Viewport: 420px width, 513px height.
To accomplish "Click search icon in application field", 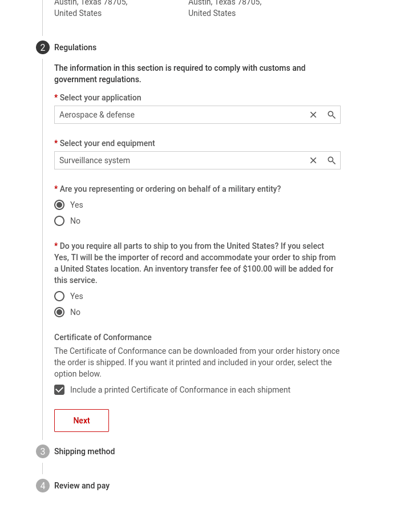I will pyautogui.click(x=332, y=115).
